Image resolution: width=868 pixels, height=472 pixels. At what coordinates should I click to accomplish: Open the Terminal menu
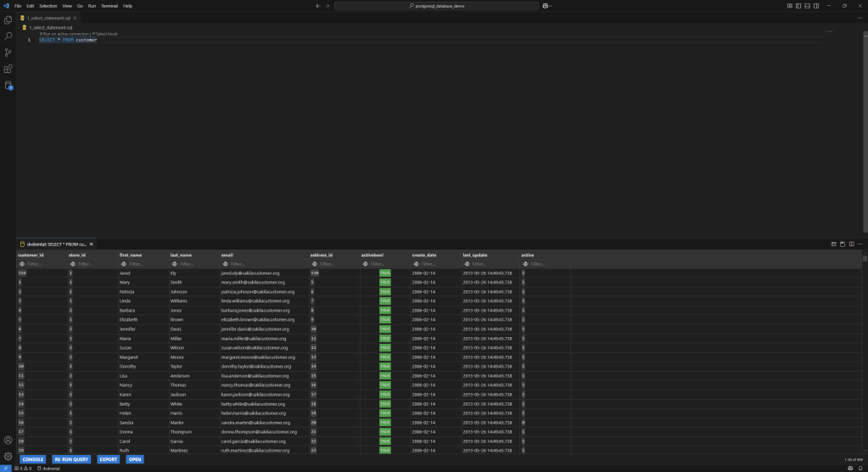[x=109, y=5]
